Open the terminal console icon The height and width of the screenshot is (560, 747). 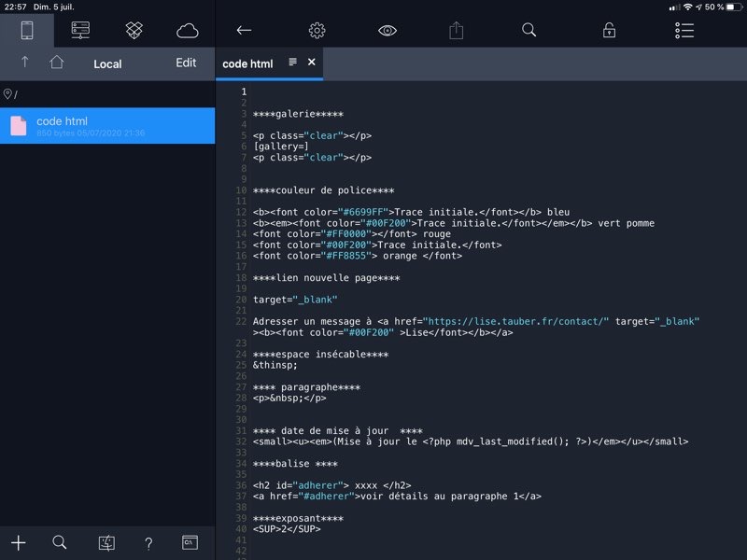click(190, 542)
